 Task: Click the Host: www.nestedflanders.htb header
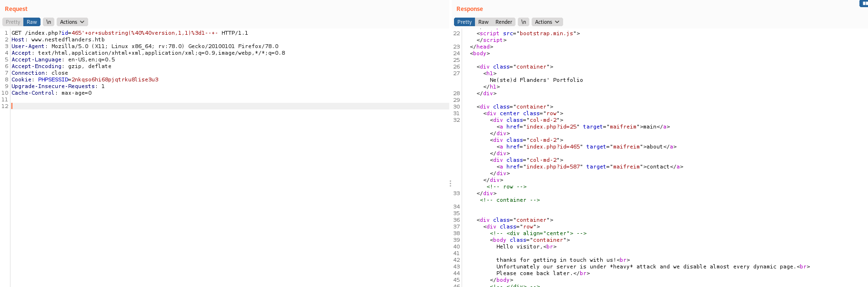coord(58,40)
